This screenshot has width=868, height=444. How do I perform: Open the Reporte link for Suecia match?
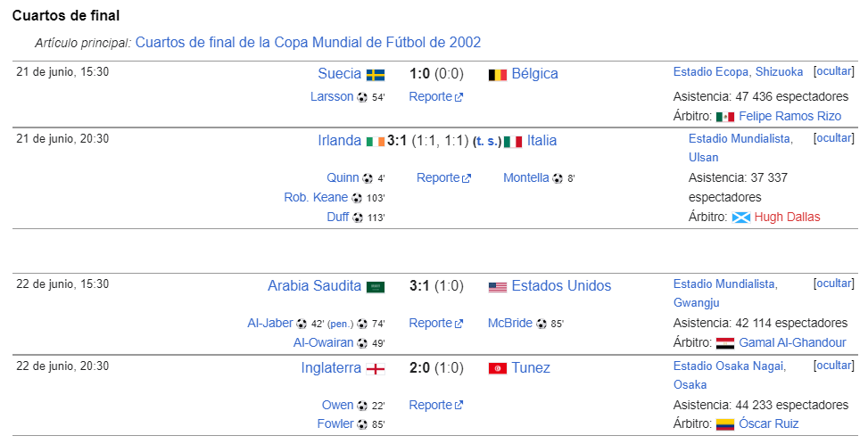435,97
